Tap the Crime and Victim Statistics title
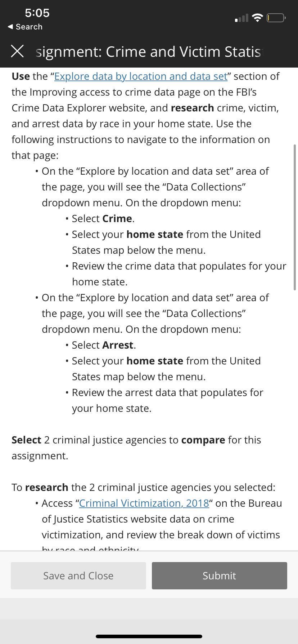 click(148, 52)
